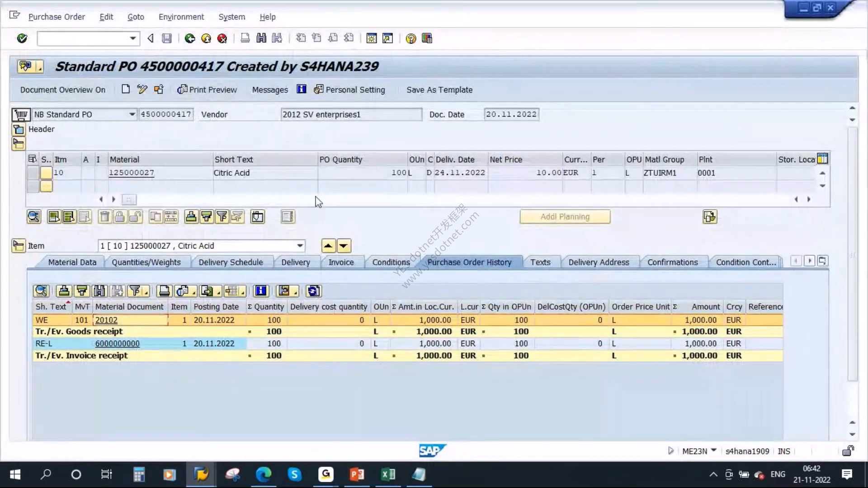The image size is (868, 488).
Task: Switch to the Delivery Schedule tab
Action: (x=231, y=262)
